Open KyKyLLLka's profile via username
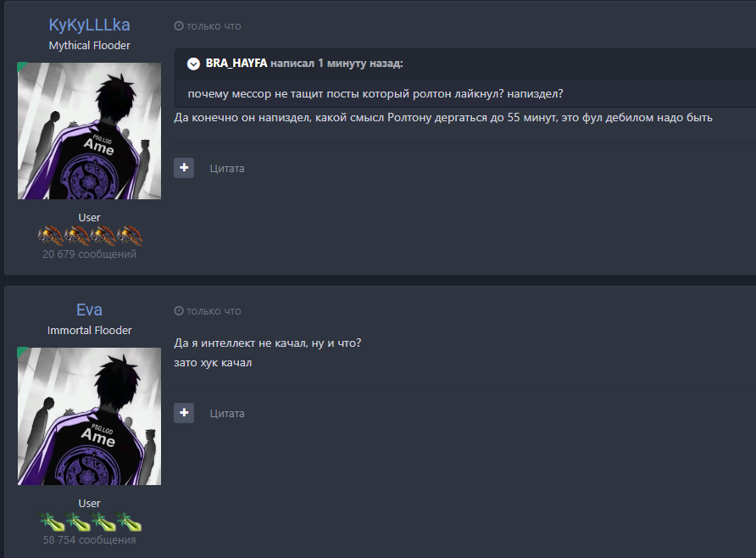The image size is (756, 558). pos(89,25)
